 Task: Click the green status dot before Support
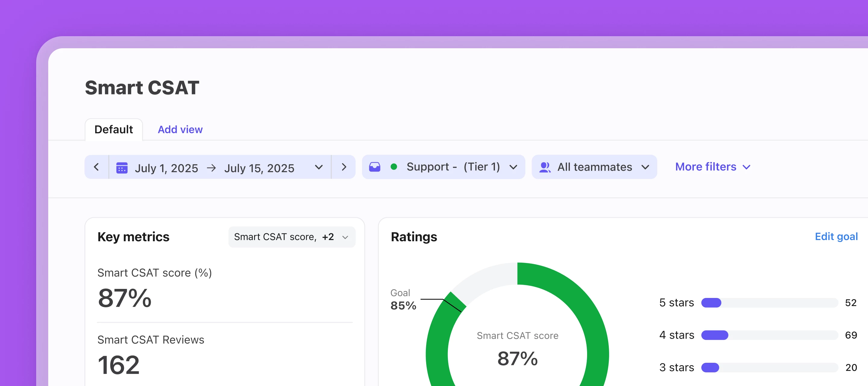point(394,166)
